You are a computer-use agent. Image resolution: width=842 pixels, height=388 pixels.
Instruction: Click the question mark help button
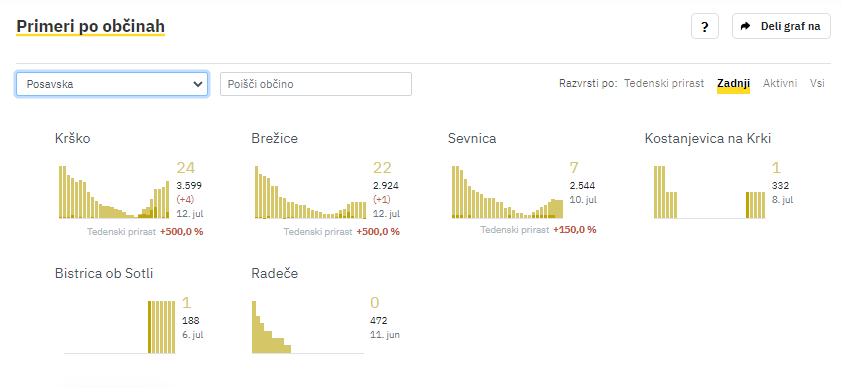(705, 26)
